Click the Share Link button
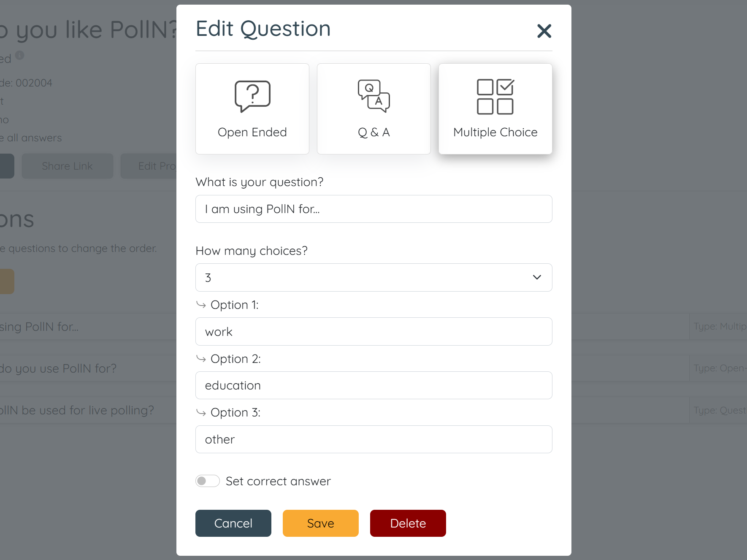 [67, 166]
